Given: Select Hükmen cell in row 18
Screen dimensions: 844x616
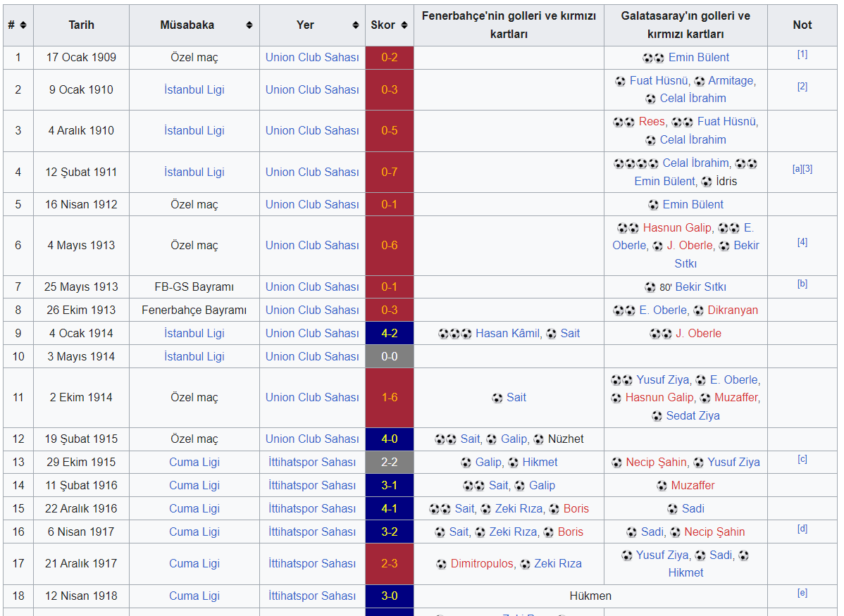Looking at the screenshot, I should [x=590, y=596].
